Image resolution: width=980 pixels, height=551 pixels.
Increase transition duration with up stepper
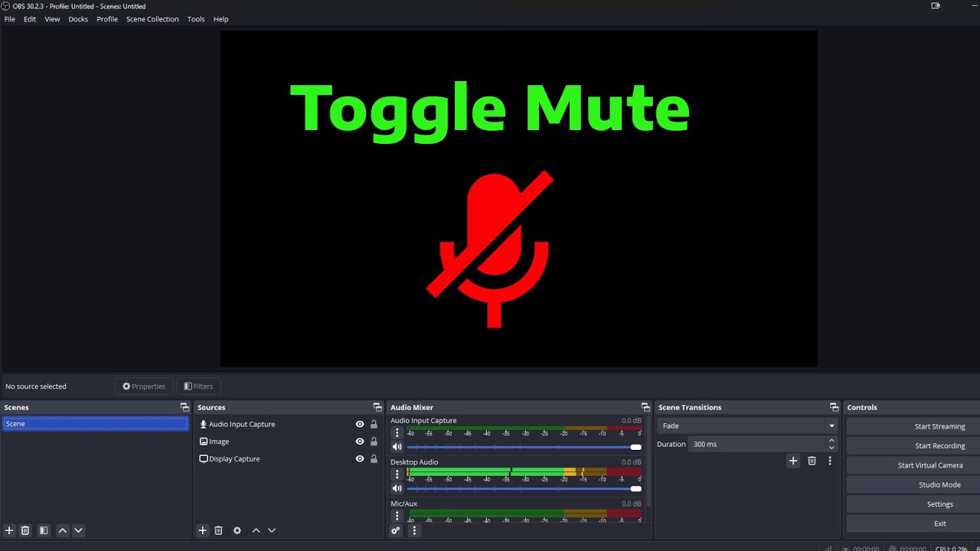pyautogui.click(x=831, y=440)
